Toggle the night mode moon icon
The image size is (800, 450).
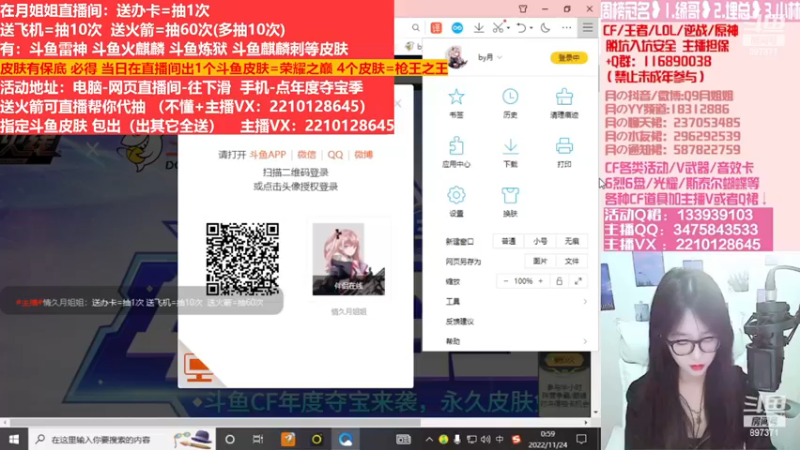(x=545, y=28)
